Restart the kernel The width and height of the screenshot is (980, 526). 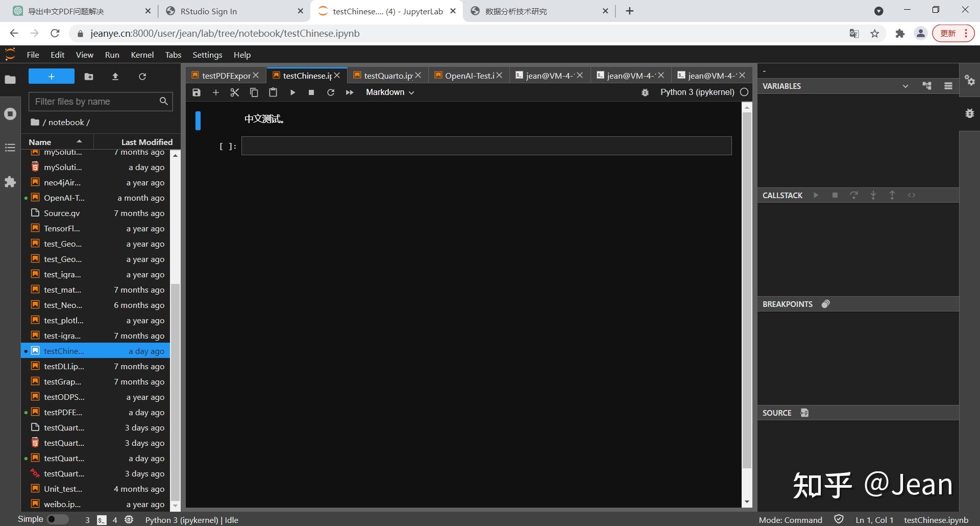(x=331, y=92)
